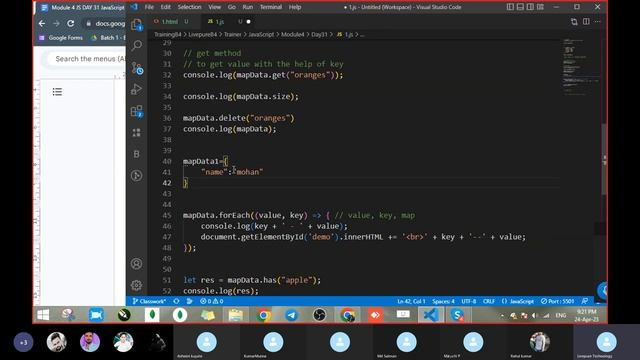Click the four-squares icon below Extensions
640x360 pixels.
[x=137, y=133]
